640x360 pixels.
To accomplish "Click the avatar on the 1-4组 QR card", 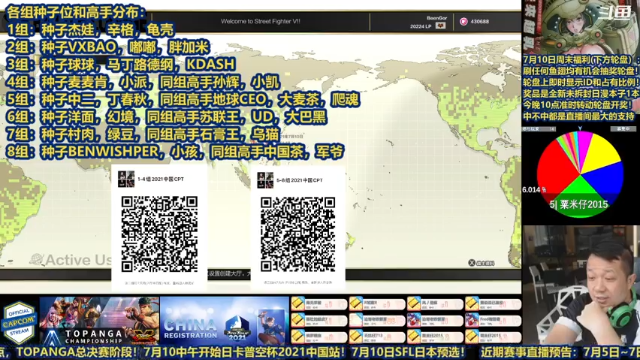I will click(x=126, y=179).
